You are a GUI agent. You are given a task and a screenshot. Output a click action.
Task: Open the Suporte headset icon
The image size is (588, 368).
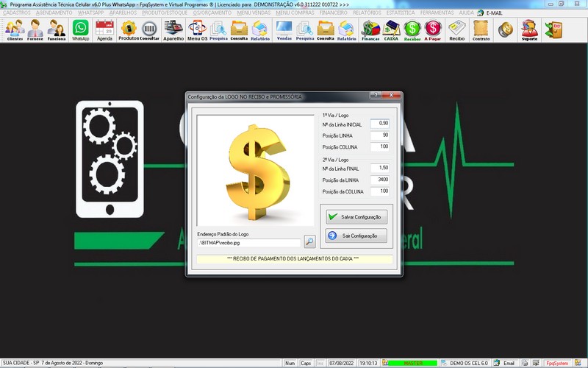pyautogui.click(x=529, y=30)
